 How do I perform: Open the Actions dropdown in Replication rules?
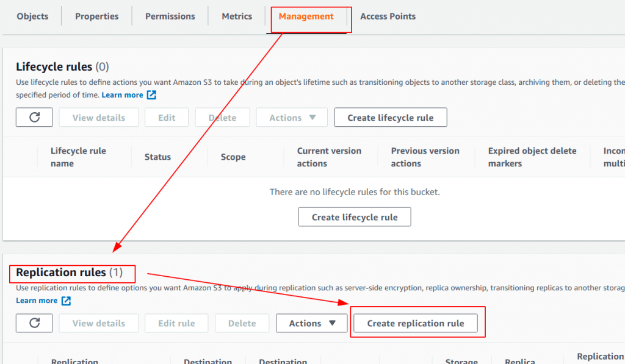(311, 323)
